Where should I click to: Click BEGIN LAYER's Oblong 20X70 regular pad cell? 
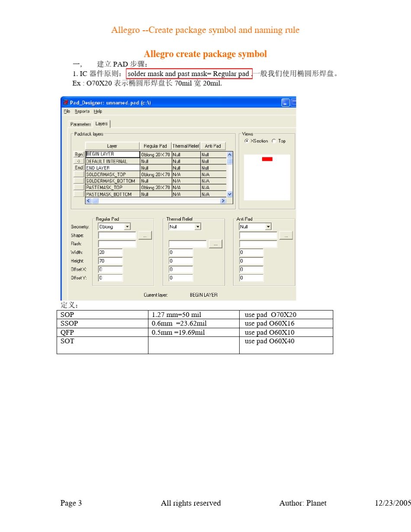coord(155,154)
